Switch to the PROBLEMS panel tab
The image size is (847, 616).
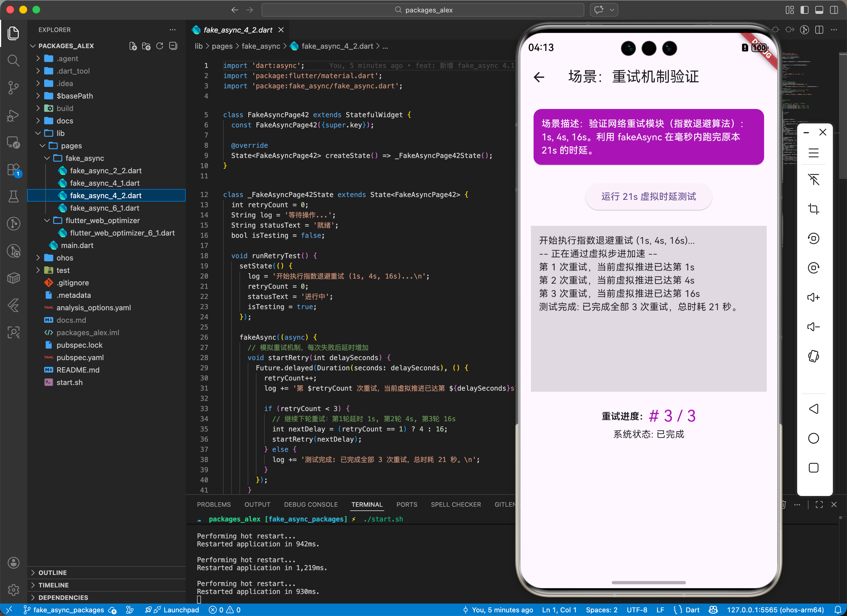214,504
